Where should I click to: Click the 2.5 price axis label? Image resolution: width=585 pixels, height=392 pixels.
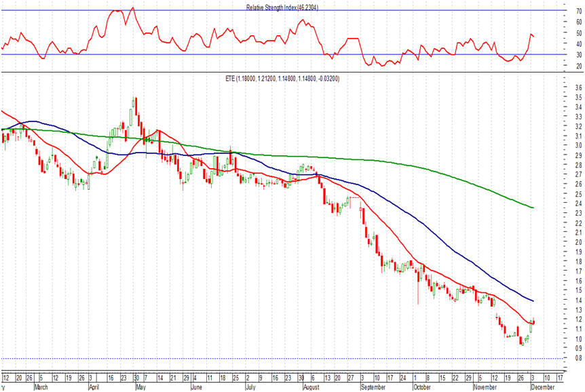pos(578,195)
